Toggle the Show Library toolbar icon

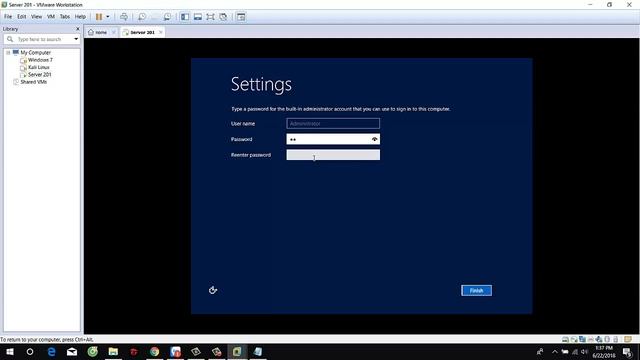click(x=185, y=17)
